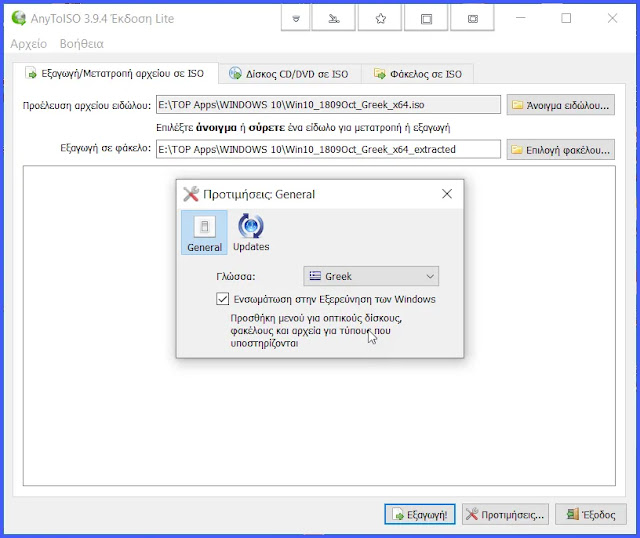640x538 pixels.
Task: Click the Εξαγωγή! button
Action: tap(420, 514)
